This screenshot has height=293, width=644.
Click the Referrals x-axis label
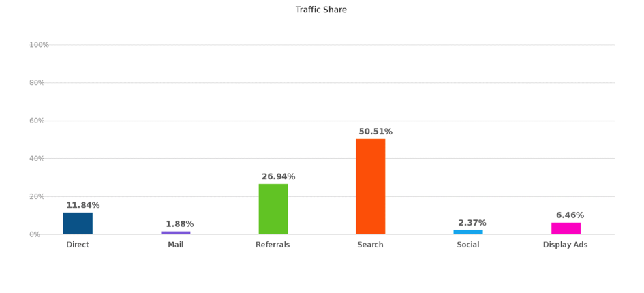[273, 245]
